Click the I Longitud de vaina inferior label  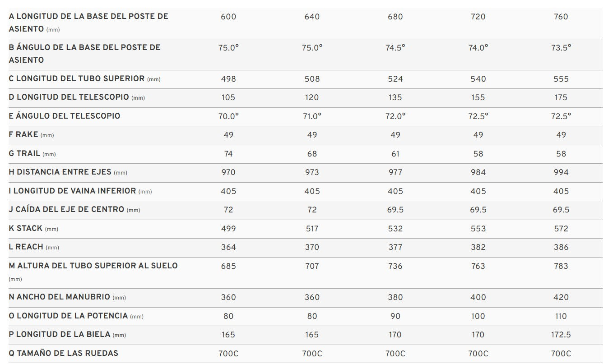[80, 191]
